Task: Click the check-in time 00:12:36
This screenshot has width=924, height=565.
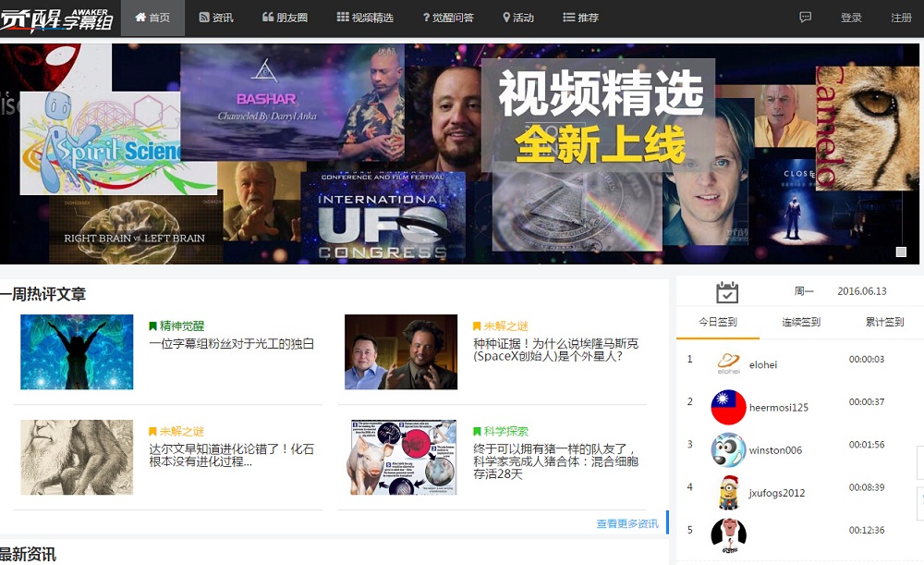Action: pos(867,530)
